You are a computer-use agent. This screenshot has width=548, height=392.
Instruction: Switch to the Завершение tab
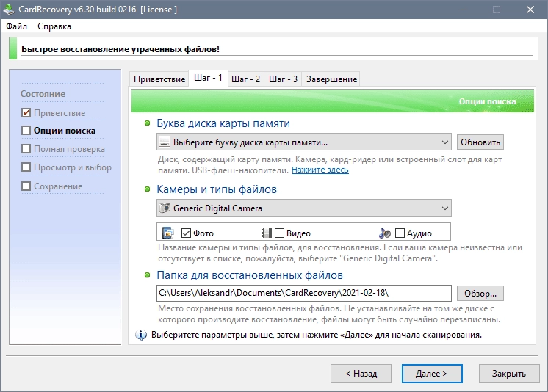[331, 79]
